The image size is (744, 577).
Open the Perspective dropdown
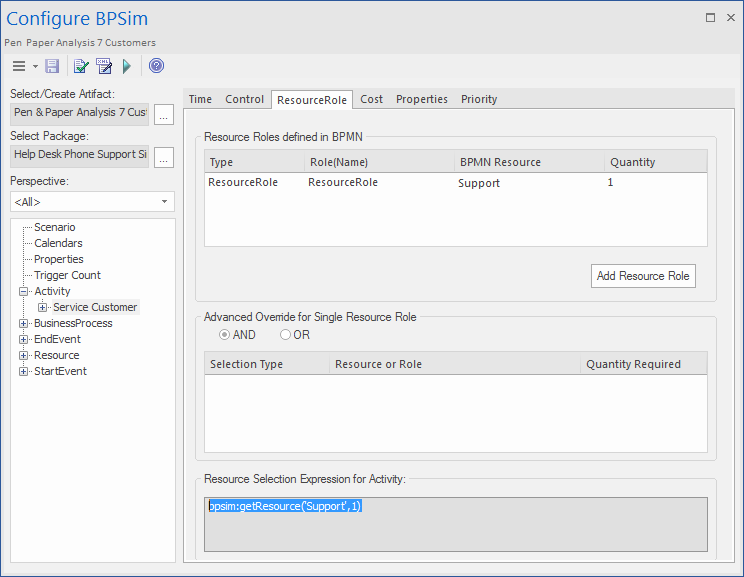(164, 202)
